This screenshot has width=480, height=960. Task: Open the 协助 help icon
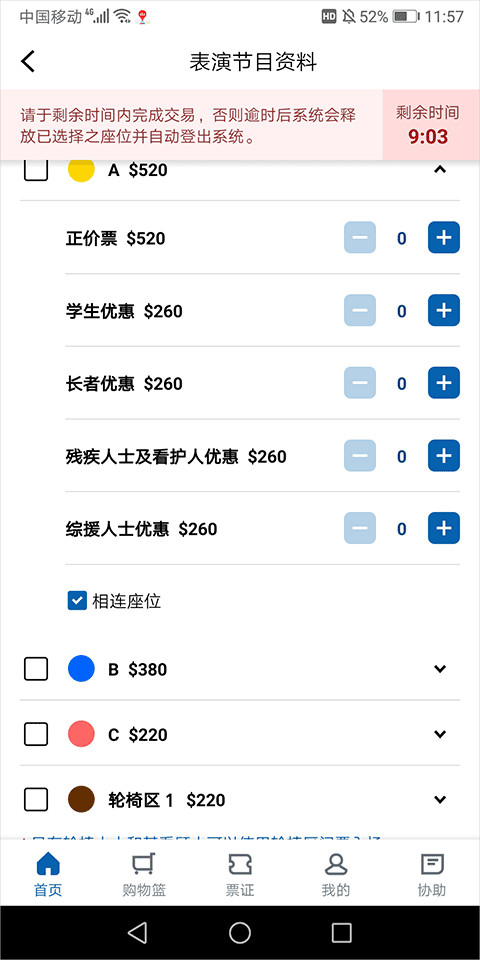click(x=432, y=864)
